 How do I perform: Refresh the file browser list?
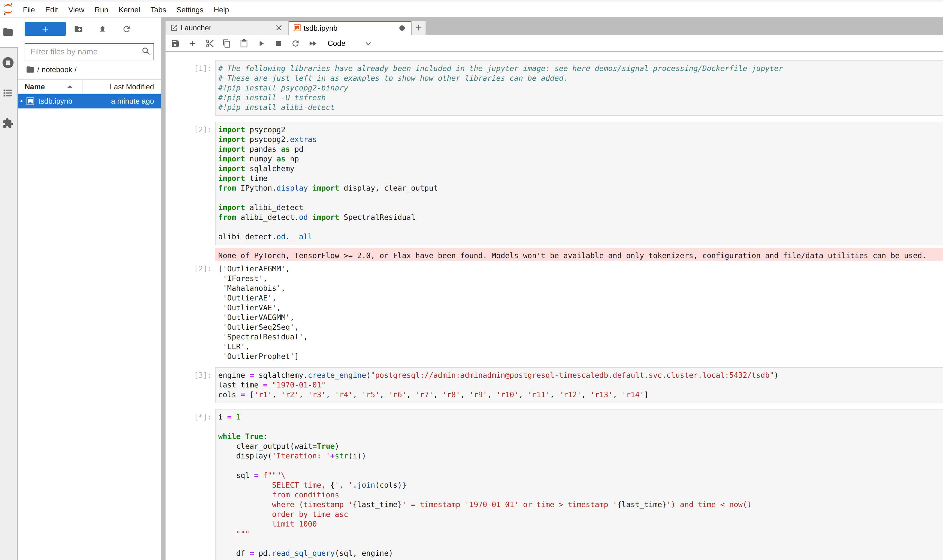pos(127,29)
